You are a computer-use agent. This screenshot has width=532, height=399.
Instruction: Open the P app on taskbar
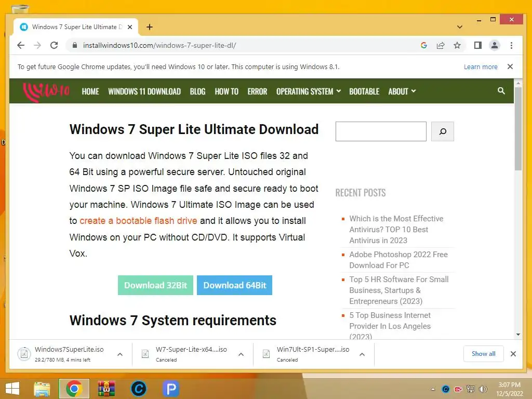(170, 389)
